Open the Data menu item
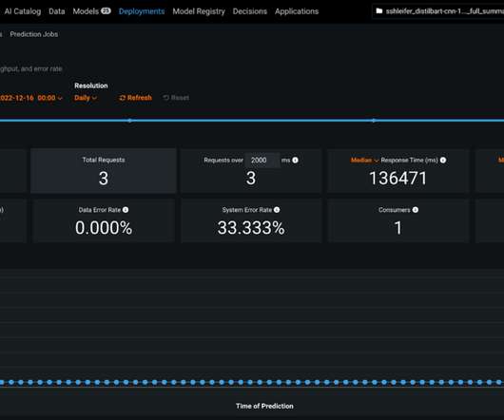Screen dimensions: 504x420 [x=56, y=11]
